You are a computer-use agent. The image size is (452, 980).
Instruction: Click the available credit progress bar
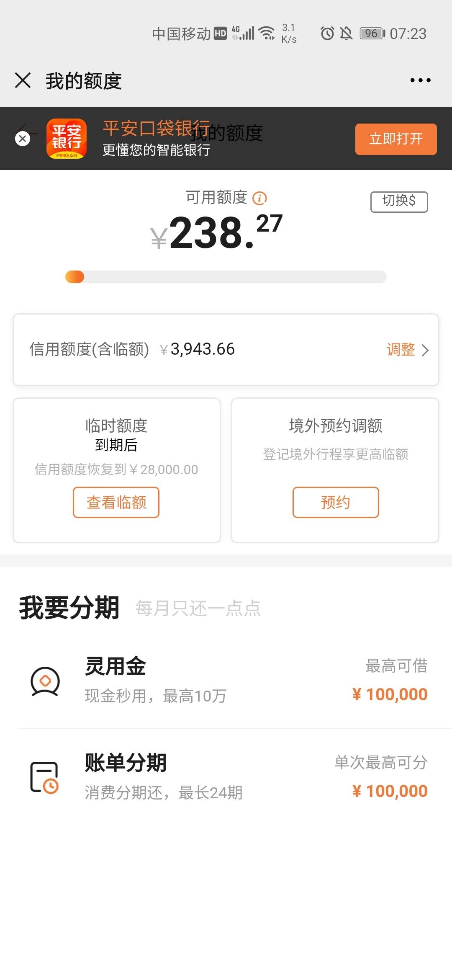226,277
